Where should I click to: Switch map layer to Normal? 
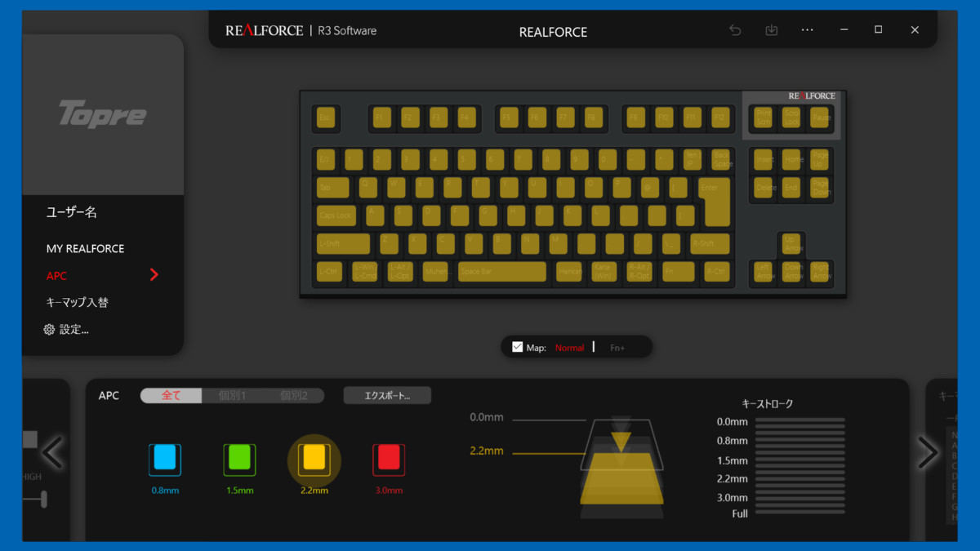coord(569,348)
